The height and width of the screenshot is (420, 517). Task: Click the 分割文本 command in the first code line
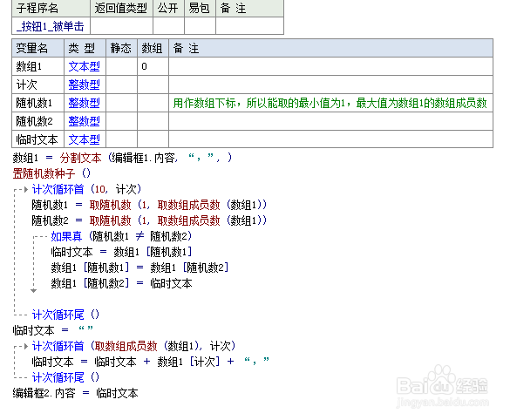pyautogui.click(x=80, y=158)
